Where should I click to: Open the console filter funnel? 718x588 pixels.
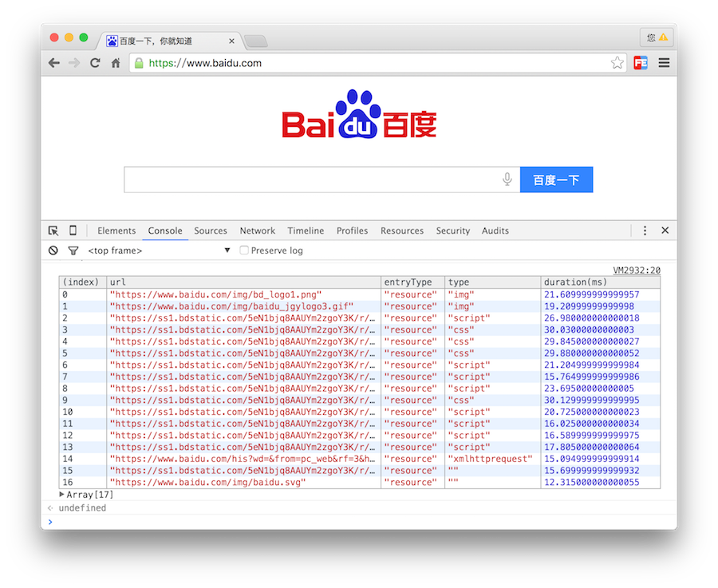click(x=73, y=251)
